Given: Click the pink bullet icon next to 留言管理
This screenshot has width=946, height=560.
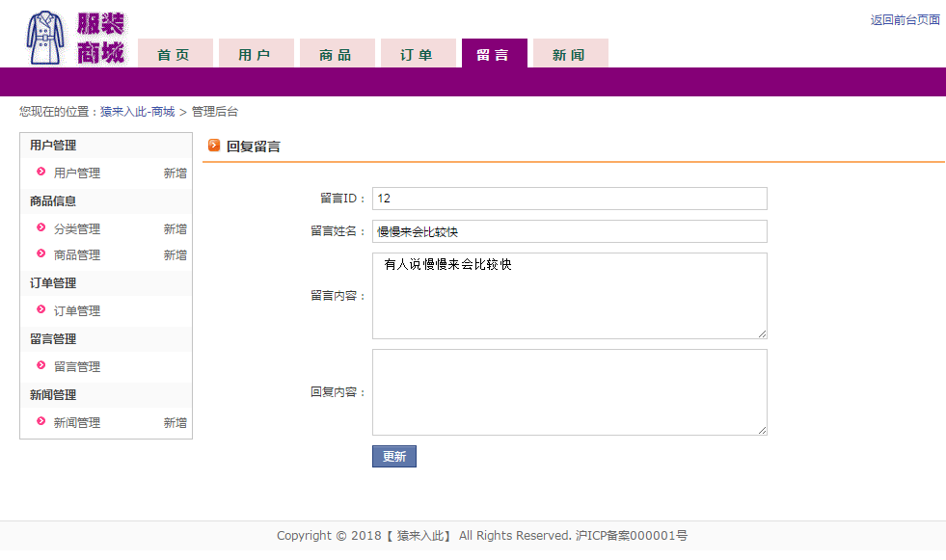Looking at the screenshot, I should [x=41, y=365].
